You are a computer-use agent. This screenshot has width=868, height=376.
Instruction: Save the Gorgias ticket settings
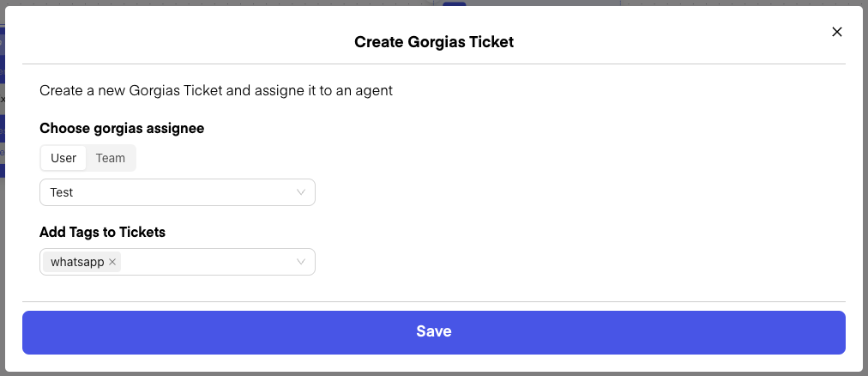(x=434, y=331)
